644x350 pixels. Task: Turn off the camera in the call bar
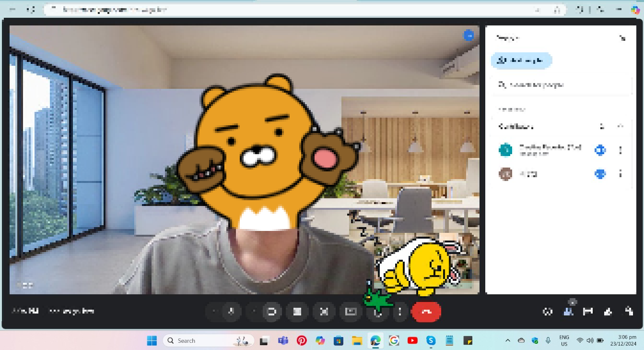click(x=271, y=312)
